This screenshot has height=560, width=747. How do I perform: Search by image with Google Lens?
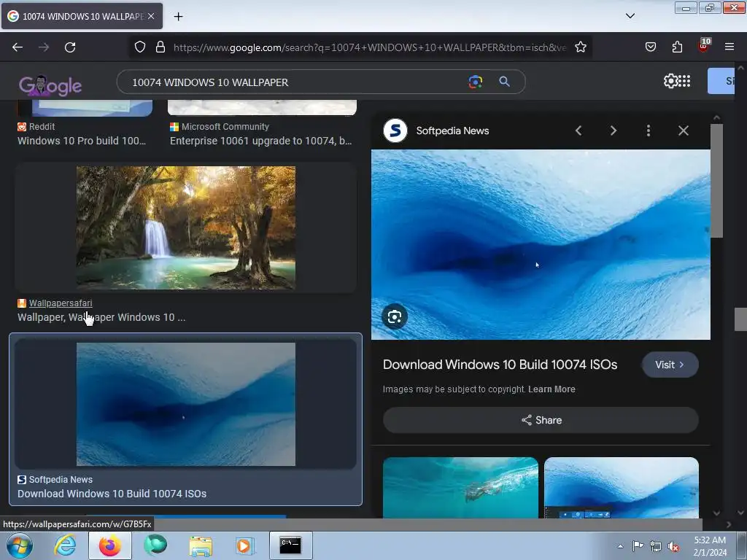pyautogui.click(x=475, y=82)
